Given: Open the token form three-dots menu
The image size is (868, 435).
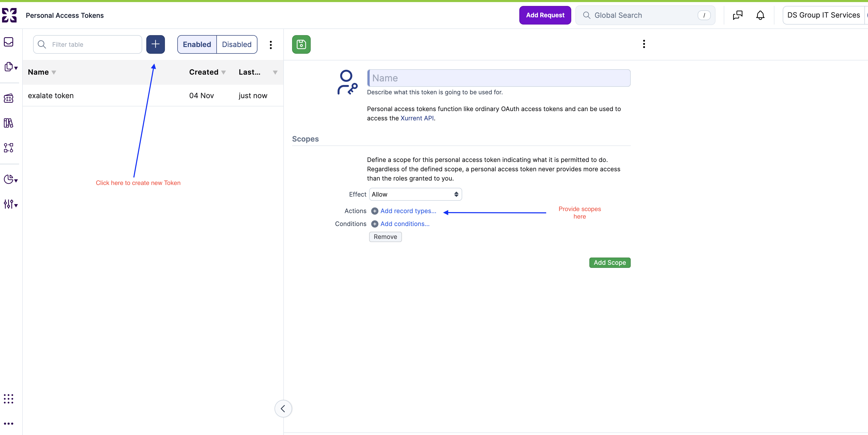Looking at the screenshot, I should [644, 44].
